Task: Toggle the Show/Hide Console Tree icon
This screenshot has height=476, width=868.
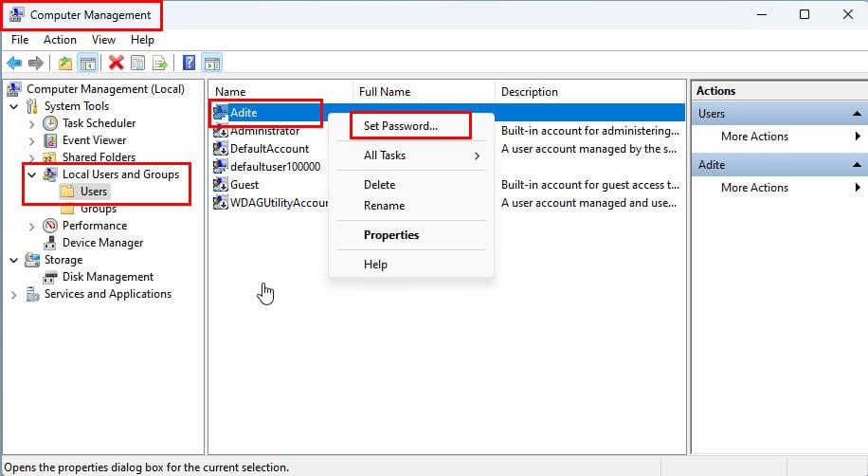Action: 87,63
